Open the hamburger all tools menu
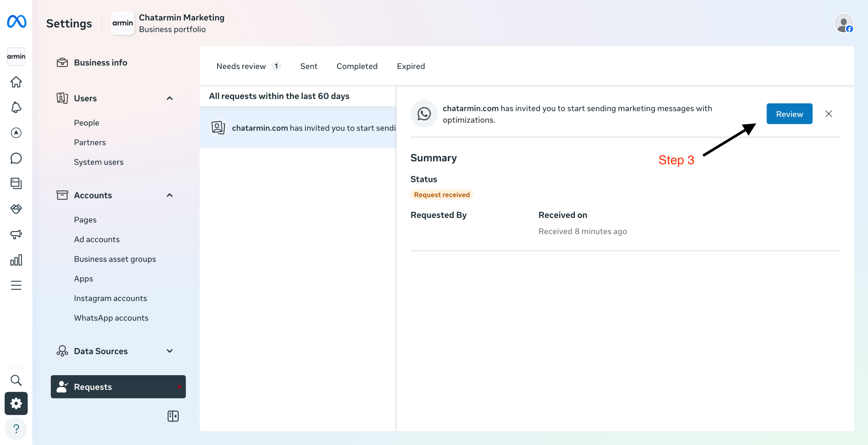Image resolution: width=868 pixels, height=445 pixels. click(x=16, y=285)
